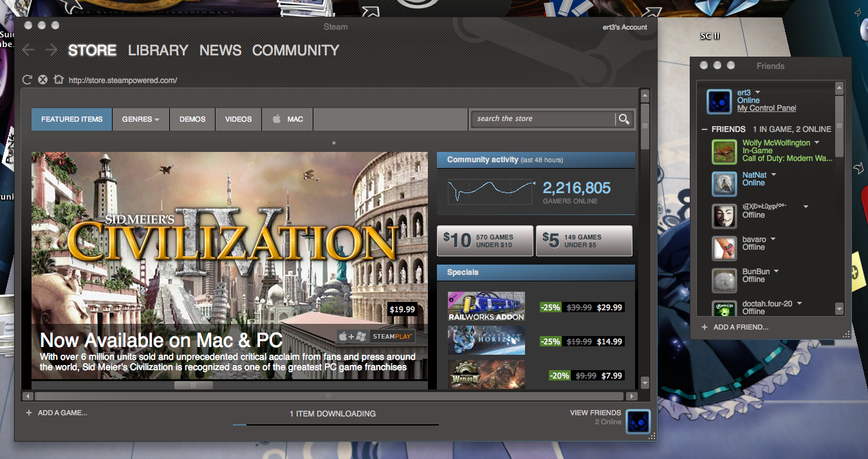Open the Civilization IV banner
Viewport: 868px width, 459px height.
pyautogui.click(x=230, y=266)
